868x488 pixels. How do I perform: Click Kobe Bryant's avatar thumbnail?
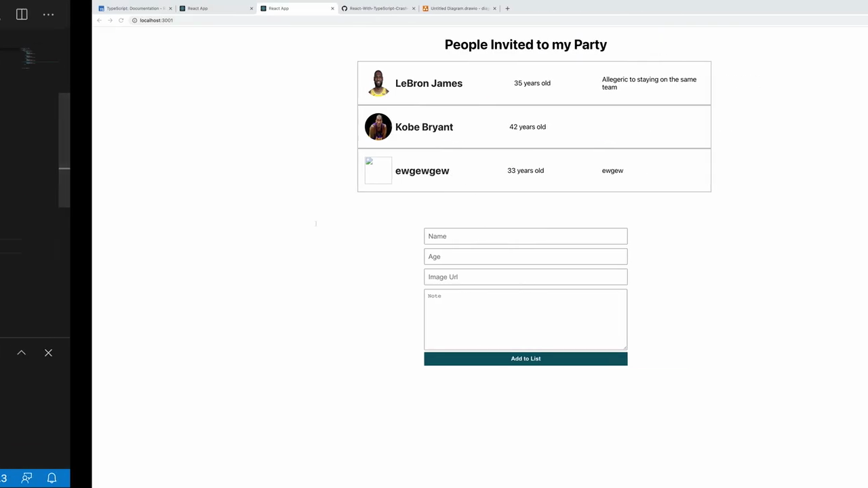click(x=378, y=127)
